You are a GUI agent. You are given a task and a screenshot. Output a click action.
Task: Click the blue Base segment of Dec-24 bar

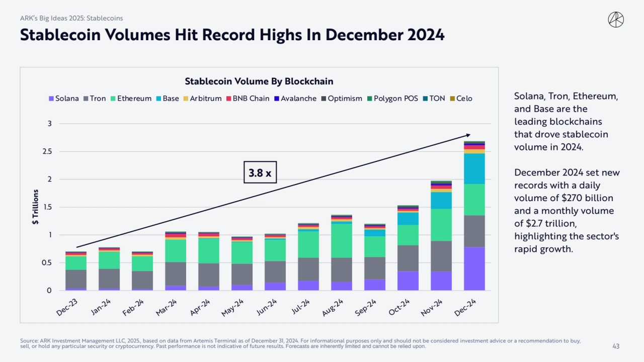[474, 168]
